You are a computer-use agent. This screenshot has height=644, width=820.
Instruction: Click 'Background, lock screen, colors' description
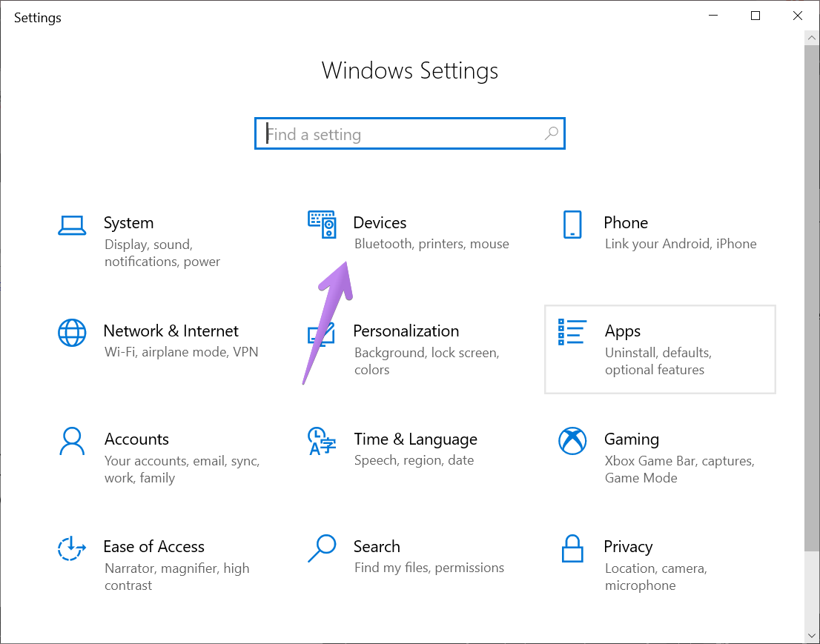pyautogui.click(x=427, y=361)
